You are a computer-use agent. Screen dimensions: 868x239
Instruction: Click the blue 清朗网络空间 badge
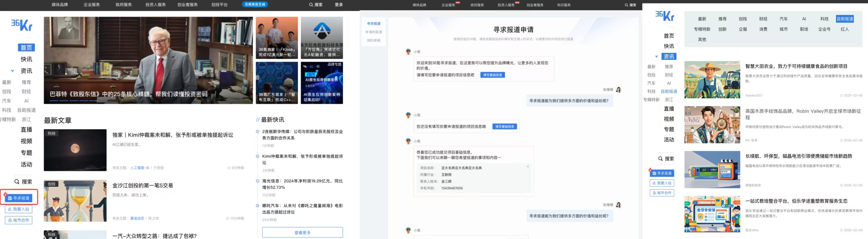pos(255,4)
